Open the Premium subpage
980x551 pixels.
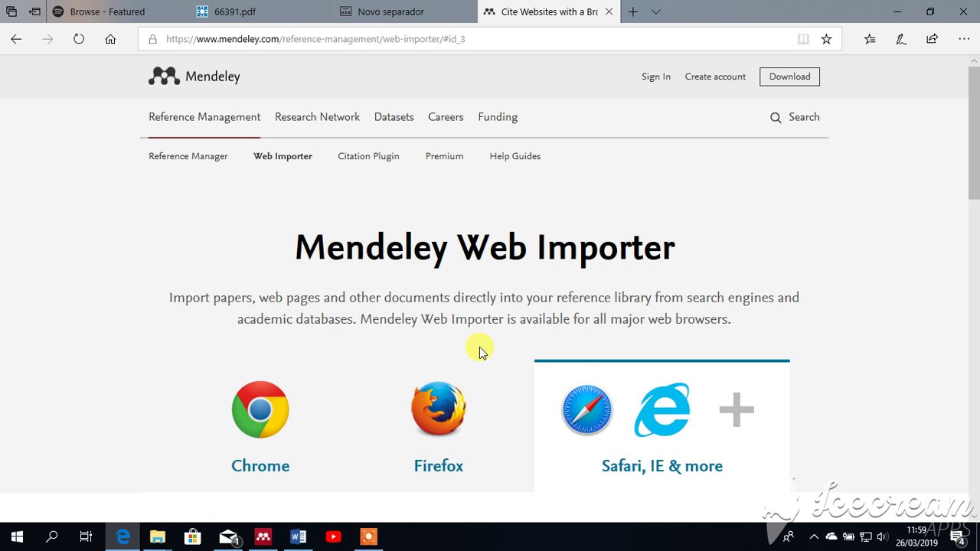click(444, 156)
